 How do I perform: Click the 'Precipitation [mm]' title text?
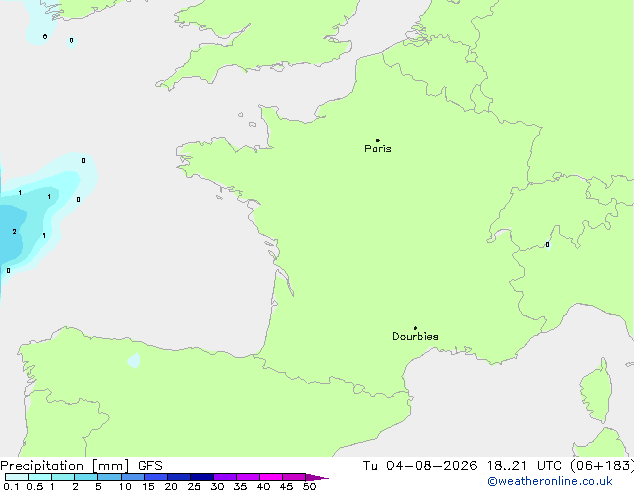(65, 466)
